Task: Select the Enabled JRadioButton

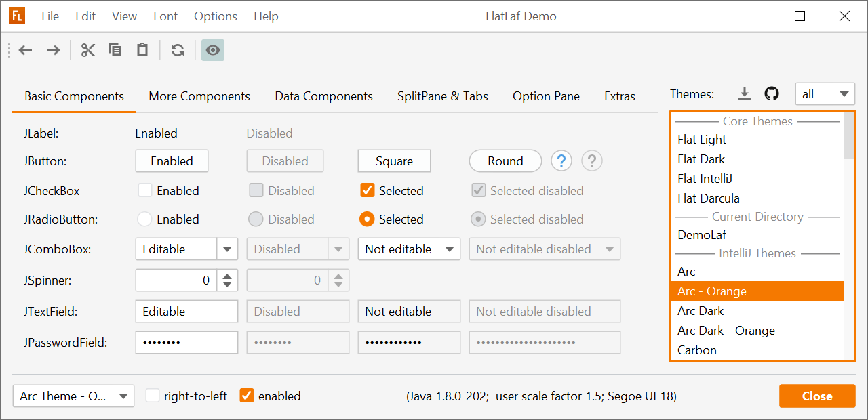Action: pyautogui.click(x=144, y=219)
